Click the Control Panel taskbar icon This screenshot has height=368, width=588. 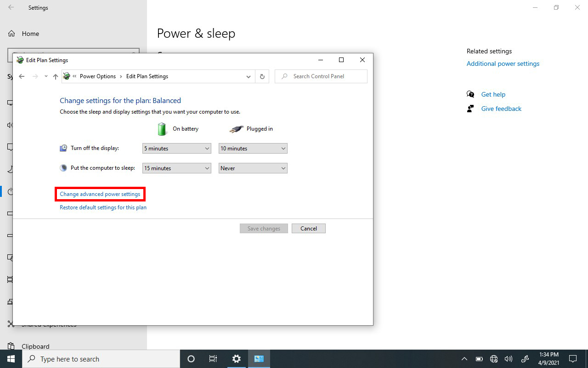[x=259, y=359]
